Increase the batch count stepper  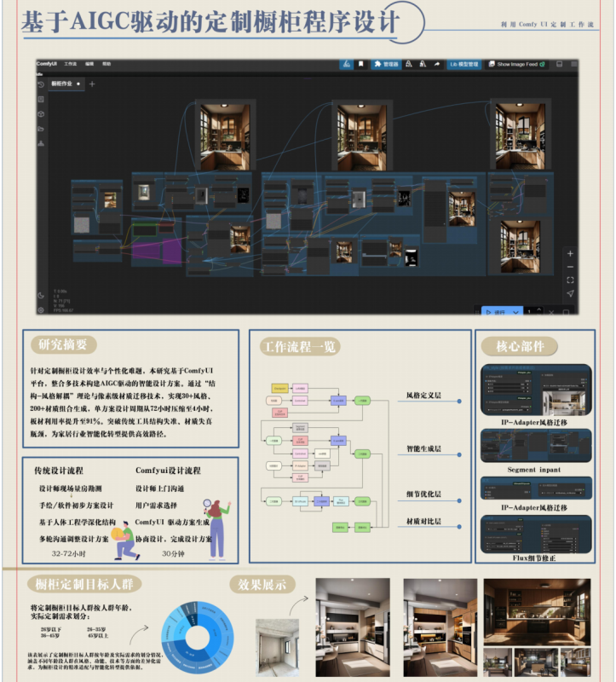pos(539,309)
